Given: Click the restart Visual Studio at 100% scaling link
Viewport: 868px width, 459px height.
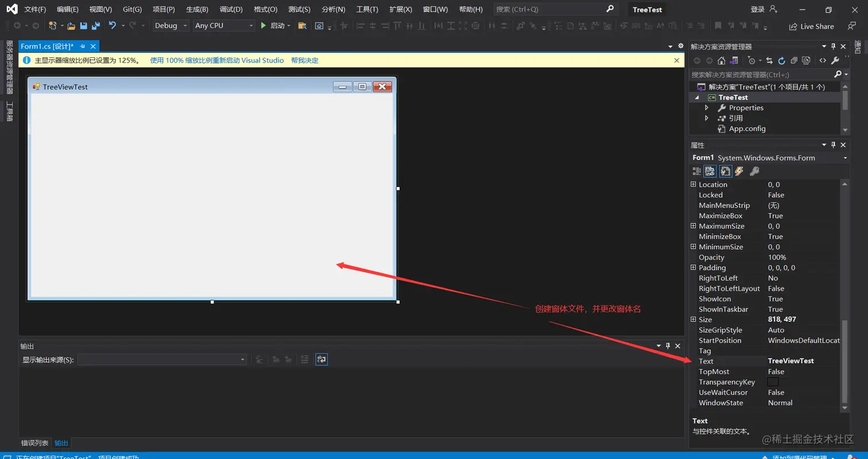Looking at the screenshot, I should coord(216,60).
